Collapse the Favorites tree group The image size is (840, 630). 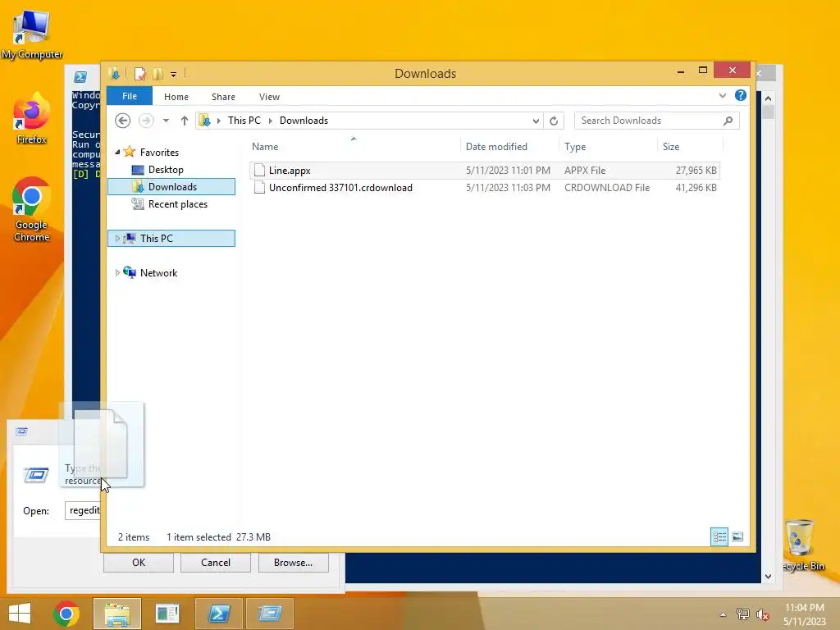pos(117,152)
